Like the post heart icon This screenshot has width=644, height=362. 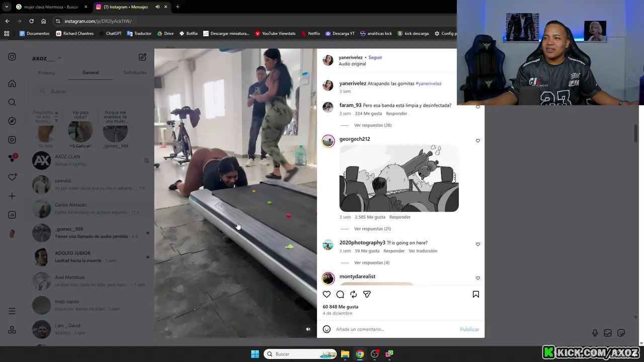pyautogui.click(x=327, y=294)
